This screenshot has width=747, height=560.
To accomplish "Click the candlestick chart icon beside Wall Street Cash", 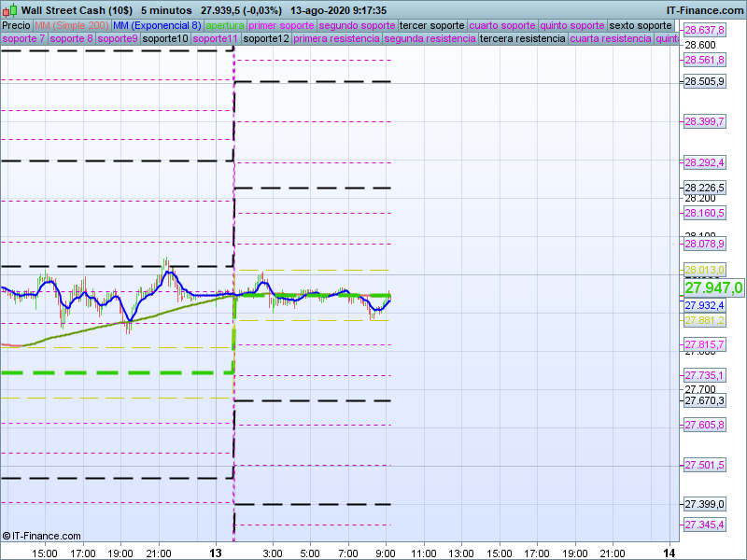I will pos(9,9).
